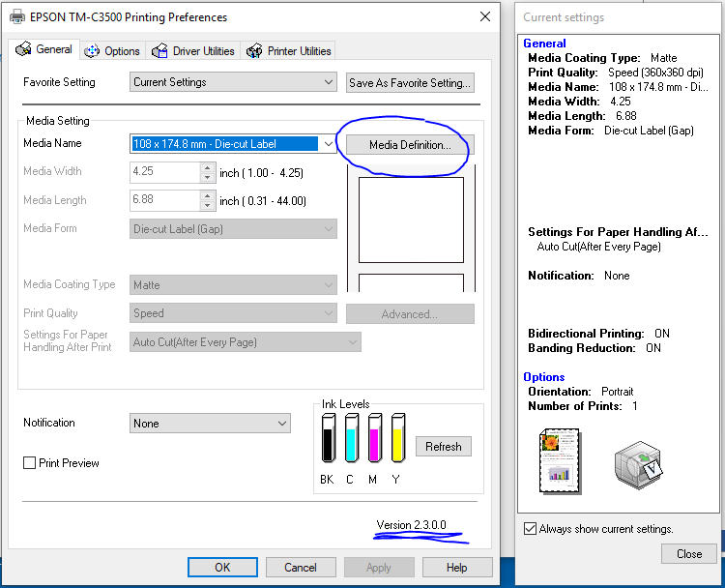Open the Printer Utilities tab

[289, 51]
